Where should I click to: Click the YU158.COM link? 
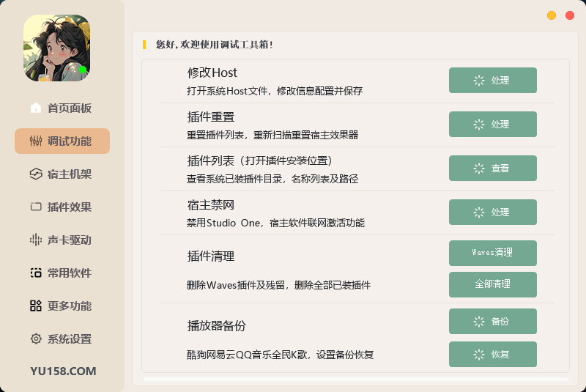click(x=63, y=371)
